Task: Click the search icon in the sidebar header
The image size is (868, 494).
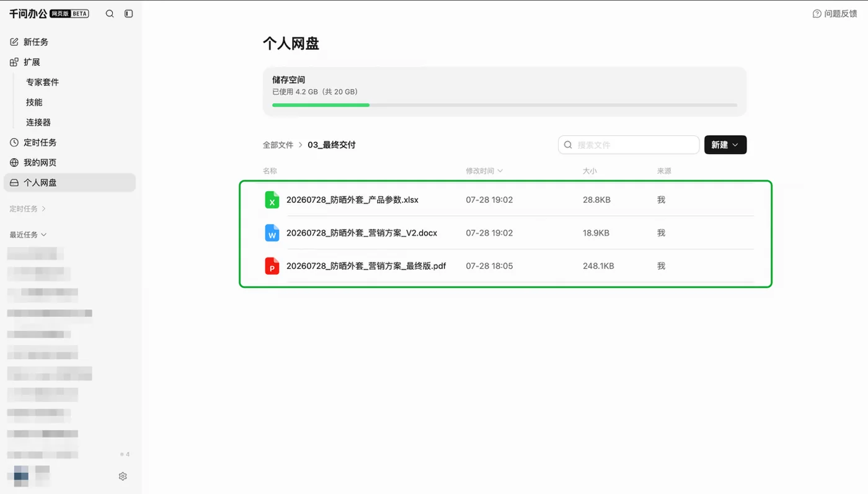Action: click(110, 14)
